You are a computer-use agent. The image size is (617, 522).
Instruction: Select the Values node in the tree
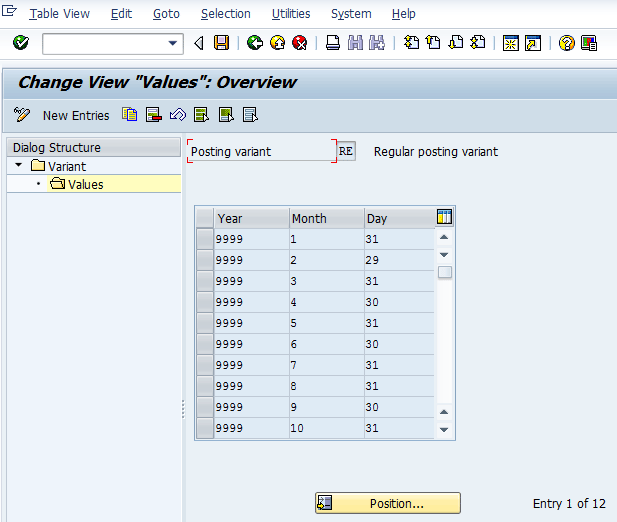pyautogui.click(x=85, y=184)
